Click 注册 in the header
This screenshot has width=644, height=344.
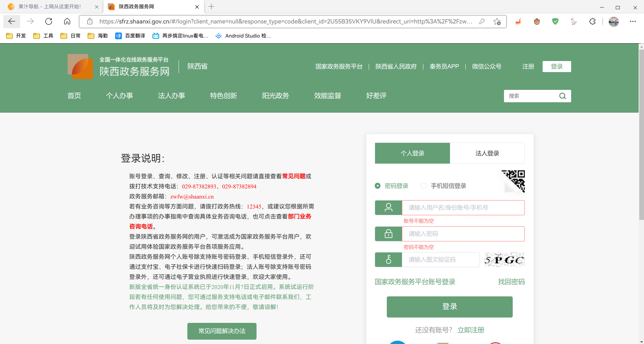528,66
